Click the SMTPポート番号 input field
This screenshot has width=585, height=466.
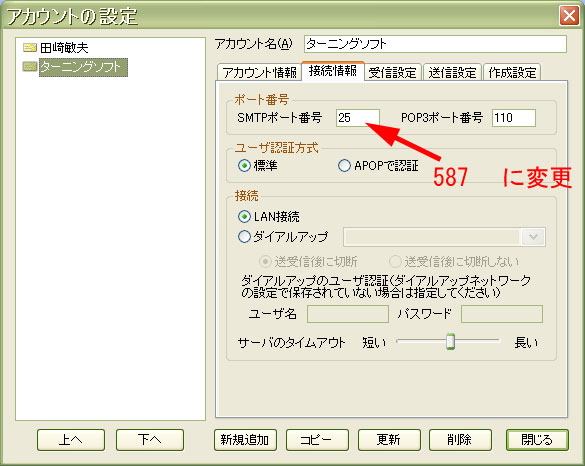click(x=358, y=118)
